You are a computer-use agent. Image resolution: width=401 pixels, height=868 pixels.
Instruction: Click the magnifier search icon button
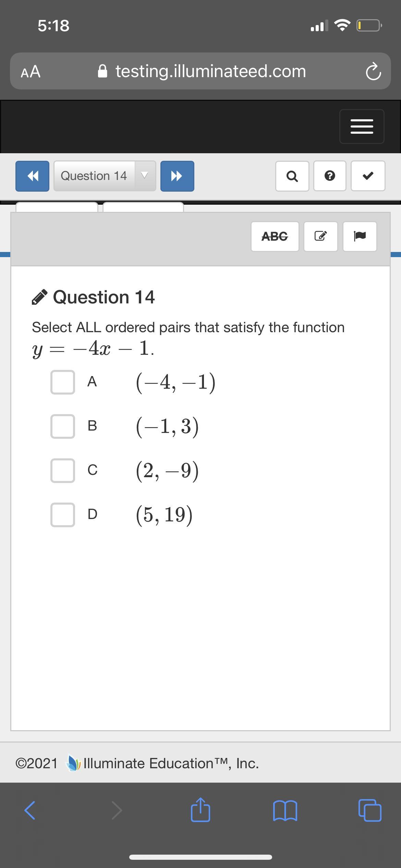[x=292, y=176]
